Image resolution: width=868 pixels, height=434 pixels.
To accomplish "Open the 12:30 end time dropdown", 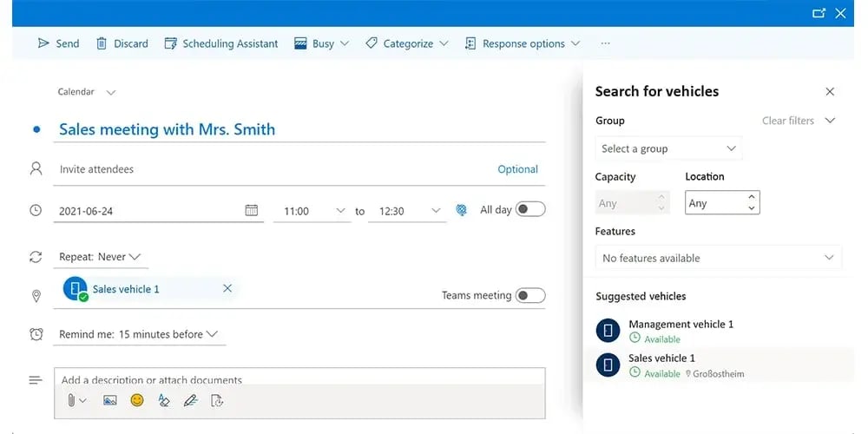I will pos(407,211).
